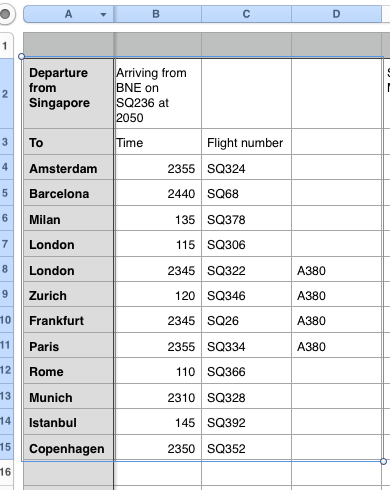Click the table resize handle at bottom-right corner

383,461
